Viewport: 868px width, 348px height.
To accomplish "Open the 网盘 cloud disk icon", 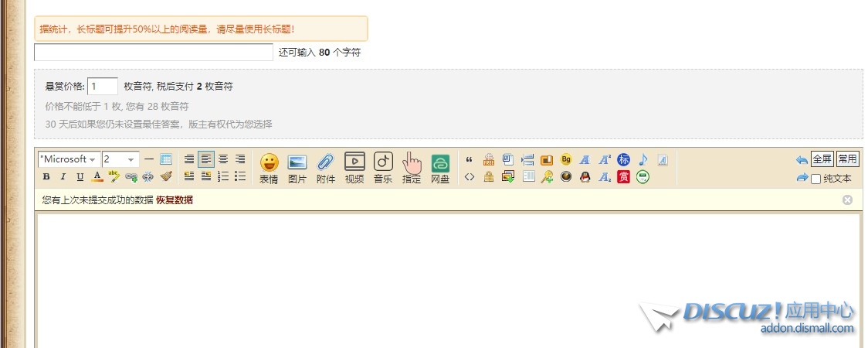I will click(x=440, y=168).
